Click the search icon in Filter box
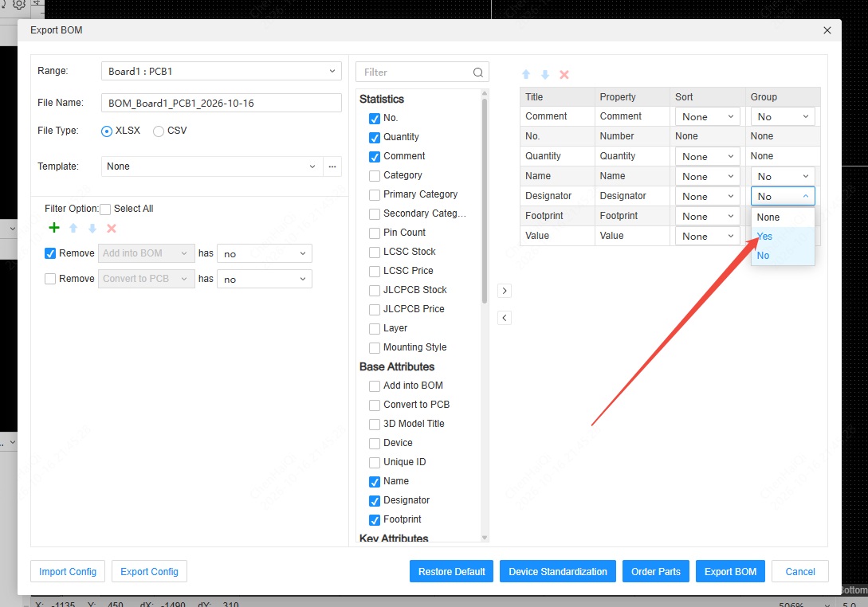 click(x=478, y=72)
